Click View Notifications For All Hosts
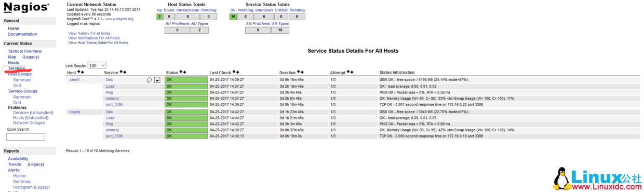 [x=94, y=38]
